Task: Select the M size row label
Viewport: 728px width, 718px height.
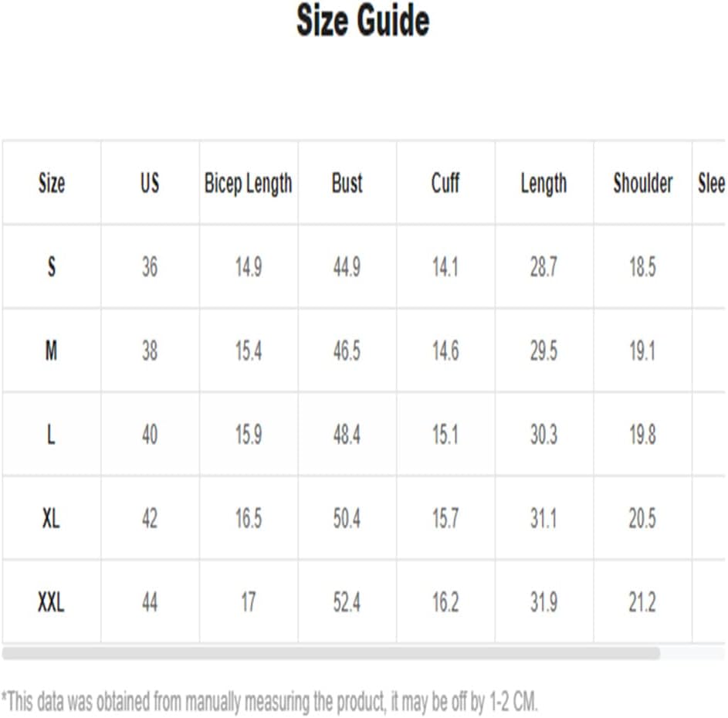Action: pyautogui.click(x=52, y=351)
